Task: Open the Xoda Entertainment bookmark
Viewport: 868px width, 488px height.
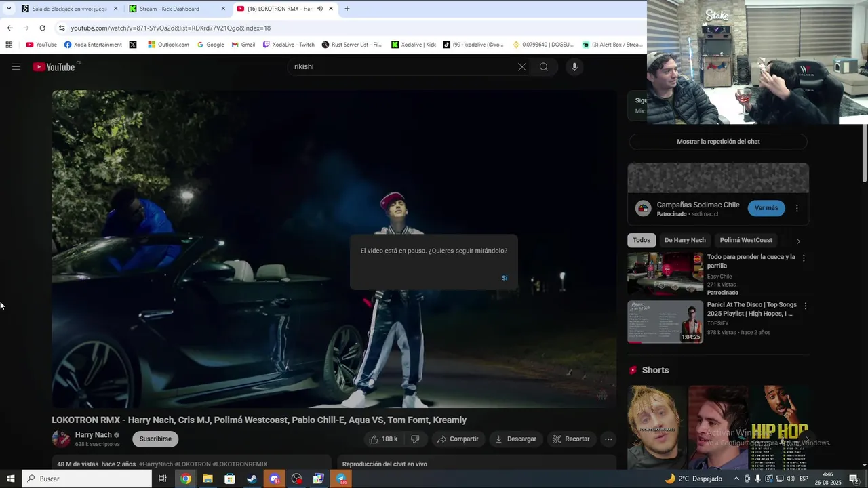Action: point(93,45)
